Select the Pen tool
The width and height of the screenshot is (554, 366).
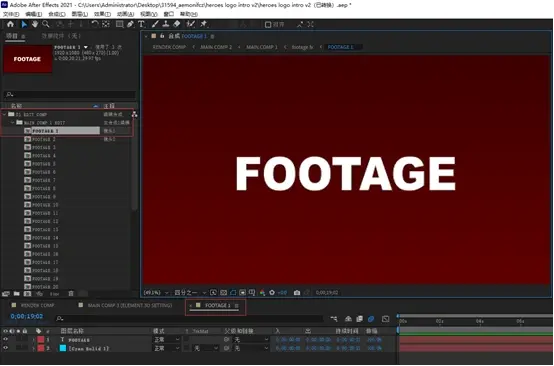tap(130, 24)
